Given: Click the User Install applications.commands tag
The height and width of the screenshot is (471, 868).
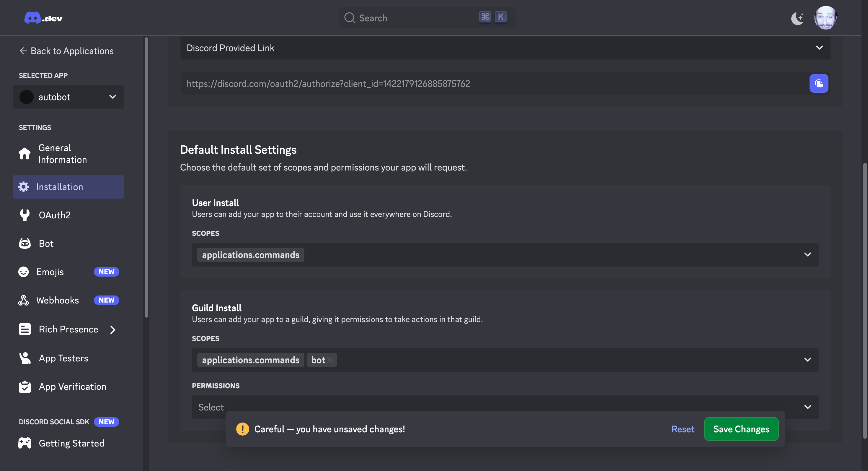Looking at the screenshot, I should [250, 255].
